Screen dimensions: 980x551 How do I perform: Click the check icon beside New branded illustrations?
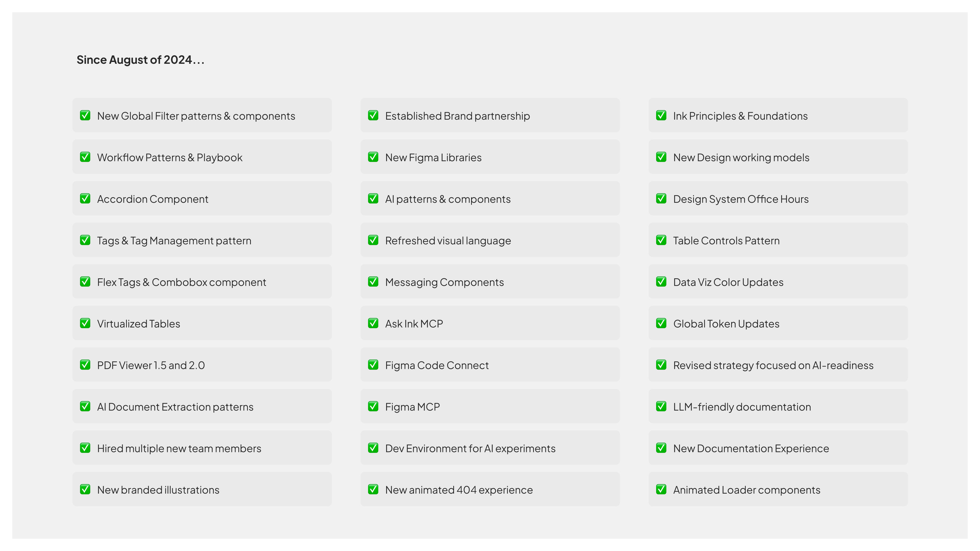[x=85, y=490]
